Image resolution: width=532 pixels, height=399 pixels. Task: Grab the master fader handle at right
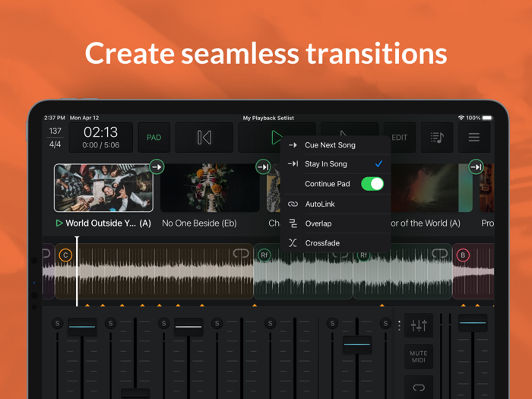(x=473, y=323)
